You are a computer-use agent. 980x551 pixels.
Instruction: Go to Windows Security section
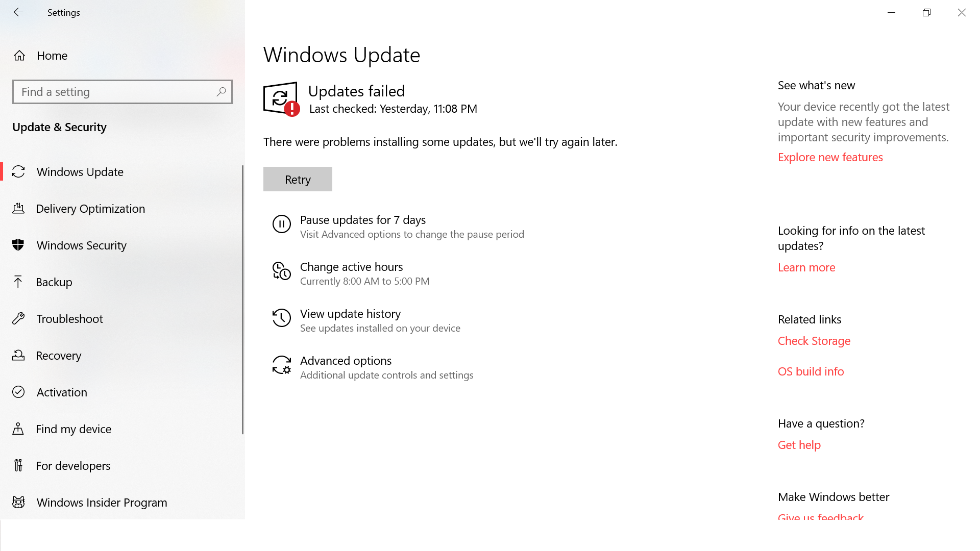[121, 245]
